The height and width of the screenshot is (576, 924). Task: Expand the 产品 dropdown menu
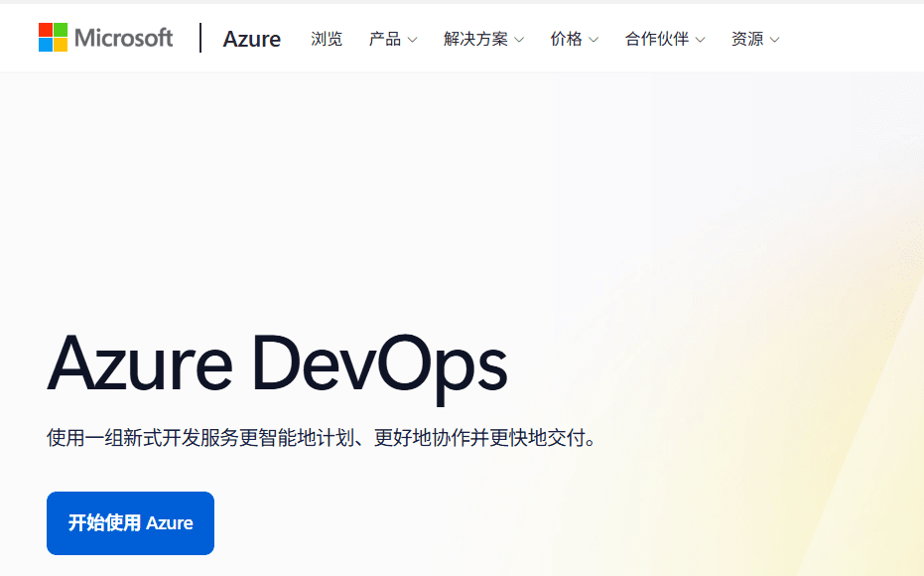[393, 39]
